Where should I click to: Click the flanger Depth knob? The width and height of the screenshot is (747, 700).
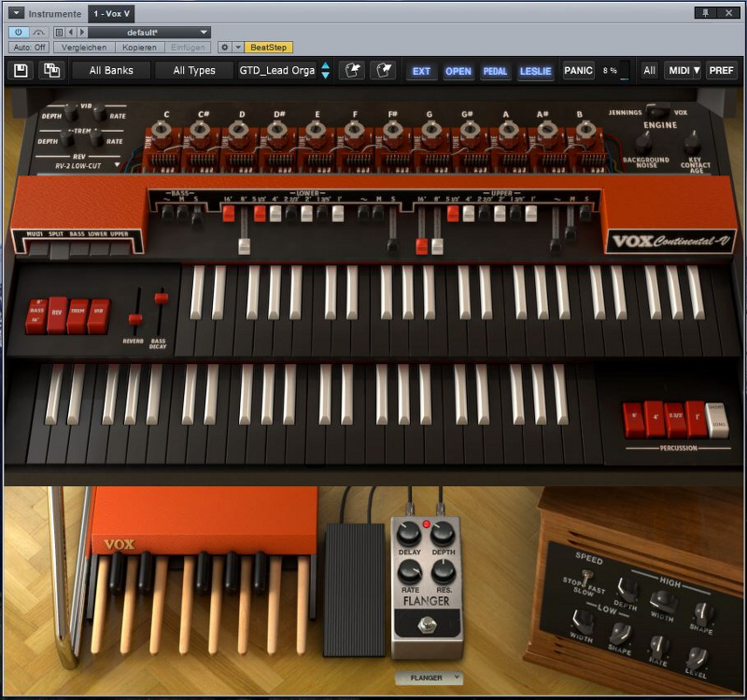coord(443,533)
